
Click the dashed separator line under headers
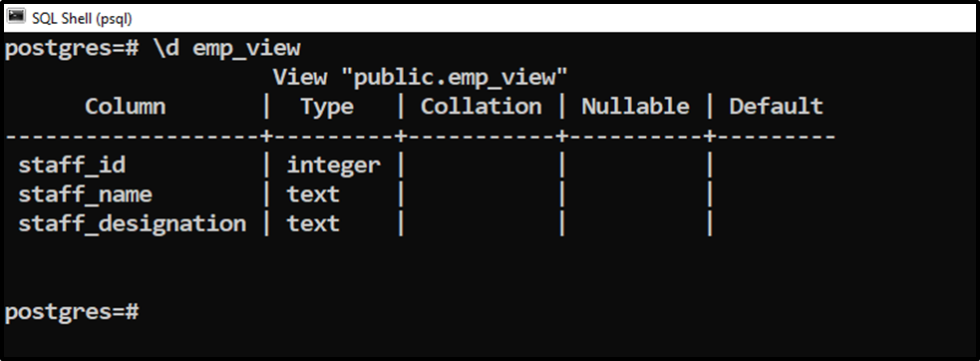point(420,136)
